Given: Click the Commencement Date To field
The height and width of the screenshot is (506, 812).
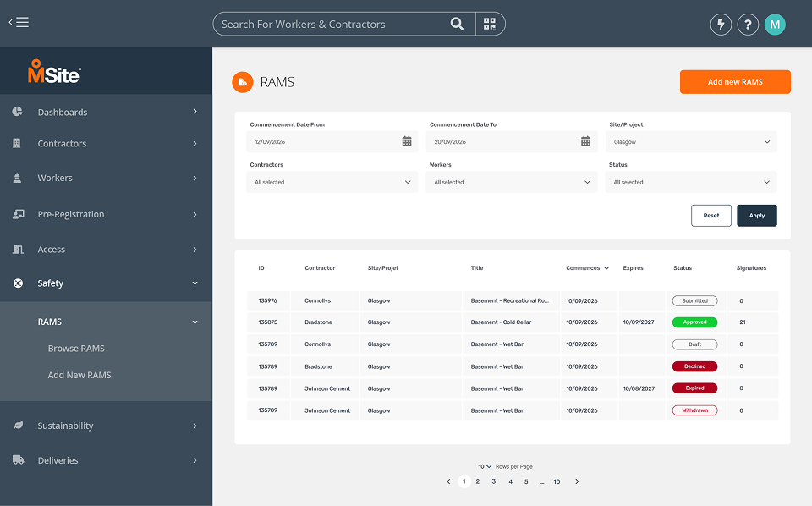Looking at the screenshot, I should tap(512, 142).
